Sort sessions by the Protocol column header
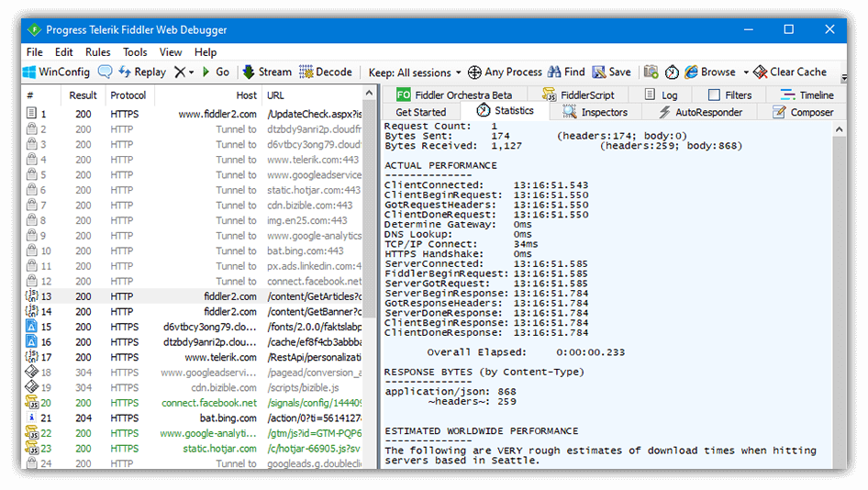The width and height of the screenshot is (868, 490). click(x=128, y=95)
